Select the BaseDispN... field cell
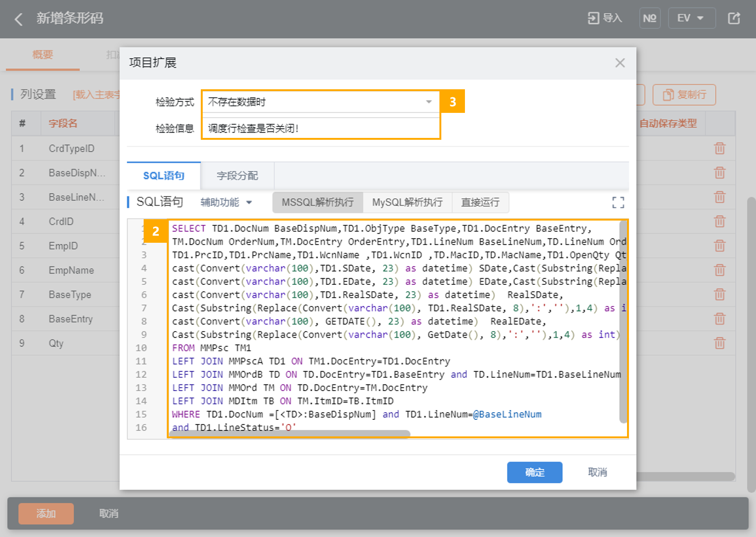Viewport: 756px width, 537px height. (x=77, y=173)
